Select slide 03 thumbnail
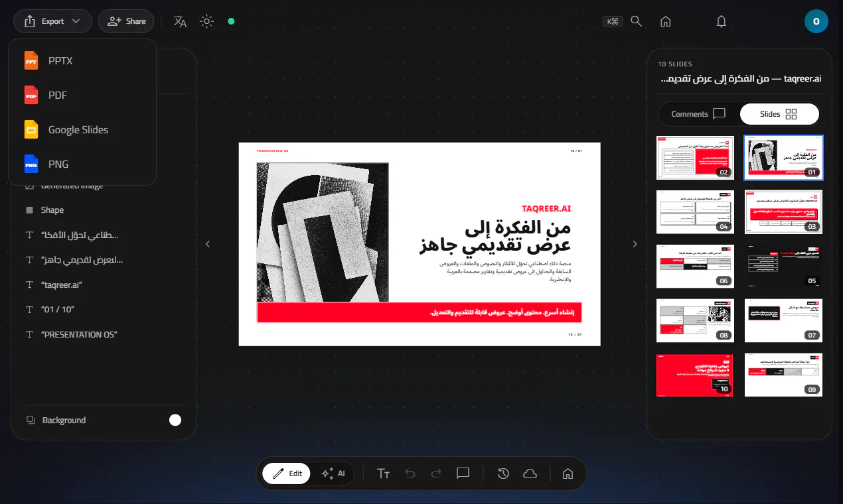This screenshot has width=843, height=504. pyautogui.click(x=783, y=212)
